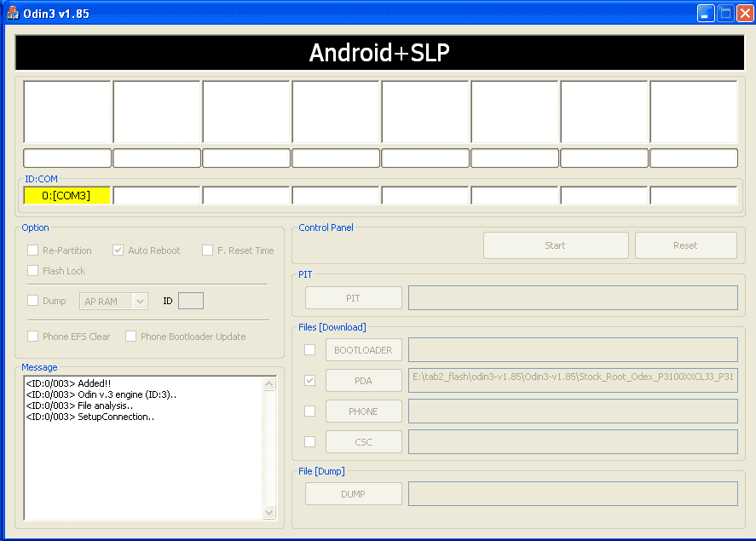Click the Odin3 app icon in title bar
This screenshot has width=756, height=541.
click(13, 13)
